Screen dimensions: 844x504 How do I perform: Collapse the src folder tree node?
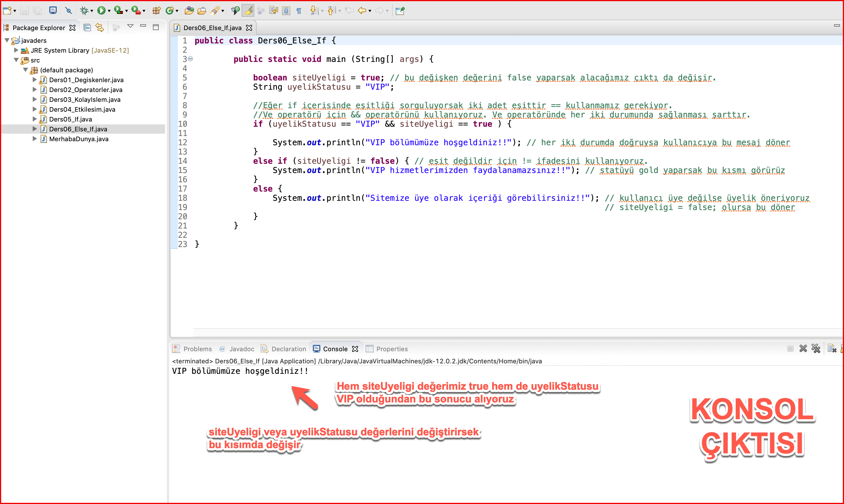(16, 60)
